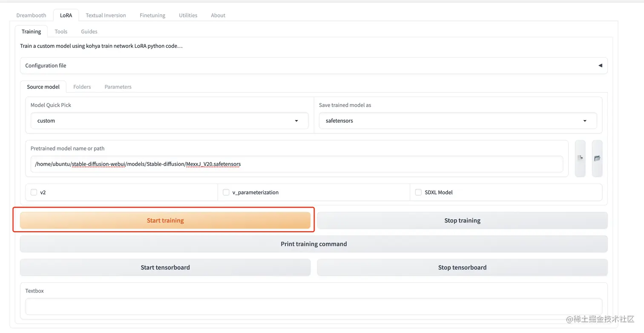
Task: Enable the v2 checkbox
Action: point(34,192)
